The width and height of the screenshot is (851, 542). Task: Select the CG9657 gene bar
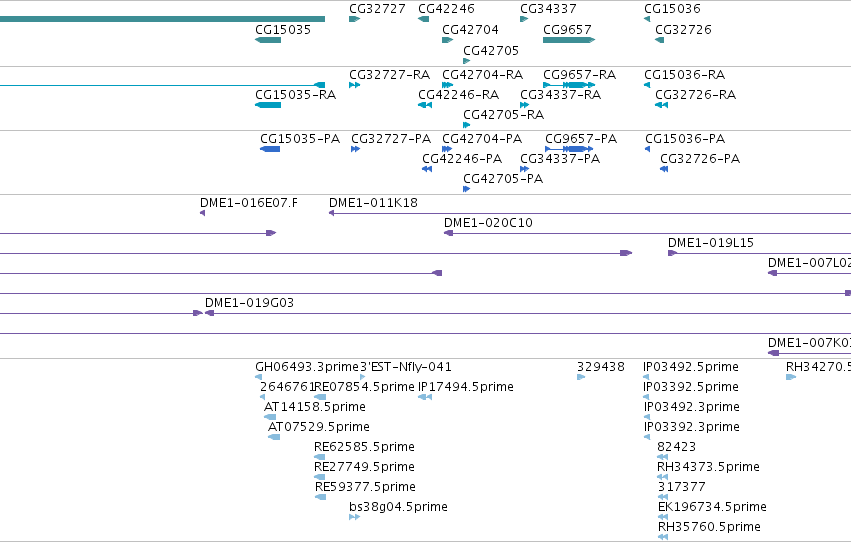coord(569,40)
